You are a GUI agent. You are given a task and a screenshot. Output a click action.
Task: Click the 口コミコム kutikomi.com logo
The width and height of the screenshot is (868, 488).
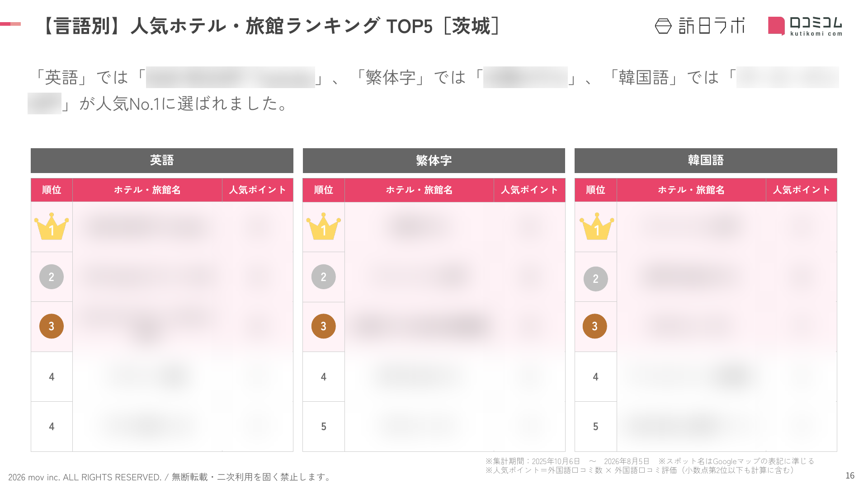[x=805, y=26]
